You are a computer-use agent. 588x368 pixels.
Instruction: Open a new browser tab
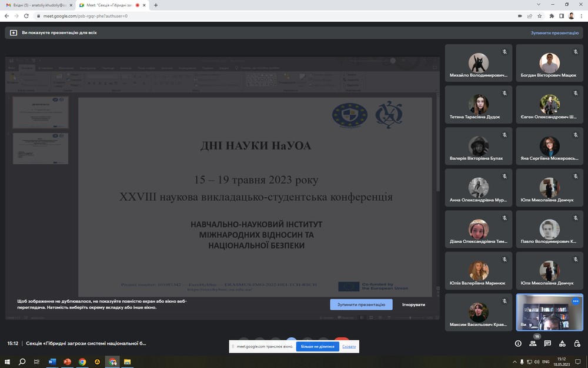pyautogui.click(x=156, y=5)
